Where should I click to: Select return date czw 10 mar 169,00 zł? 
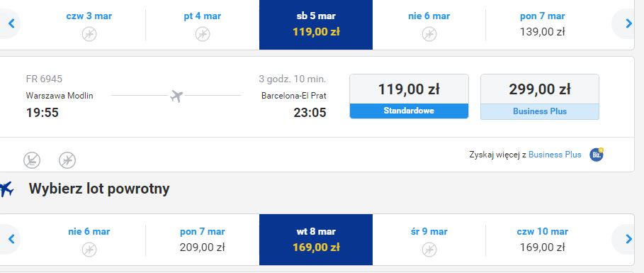click(542, 240)
